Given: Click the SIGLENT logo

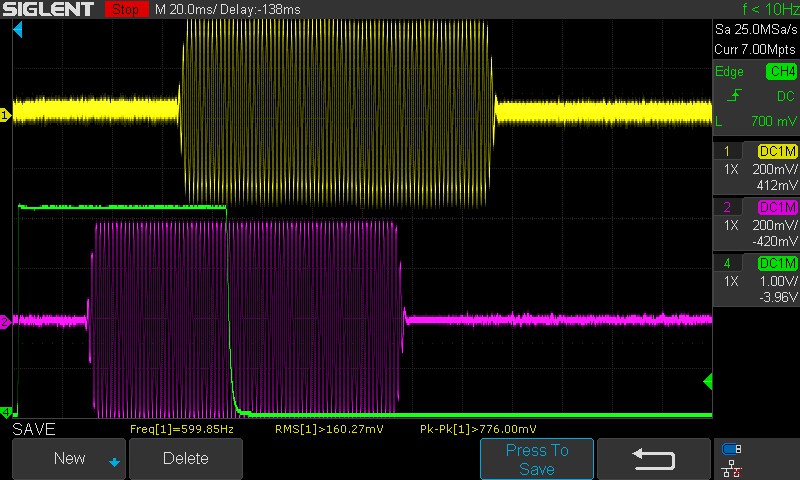Looking at the screenshot, I should [x=48, y=9].
